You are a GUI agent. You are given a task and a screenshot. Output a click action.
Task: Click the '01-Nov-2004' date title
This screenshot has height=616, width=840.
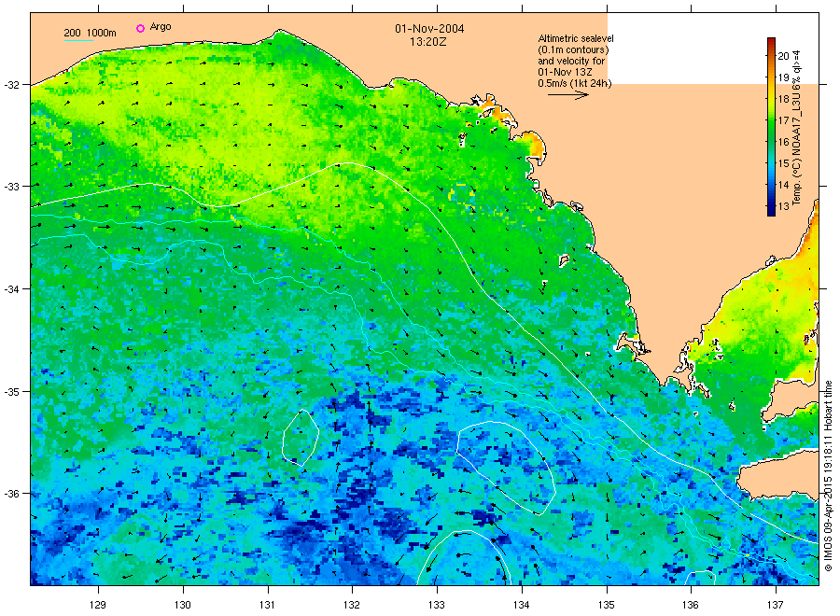coord(429,29)
